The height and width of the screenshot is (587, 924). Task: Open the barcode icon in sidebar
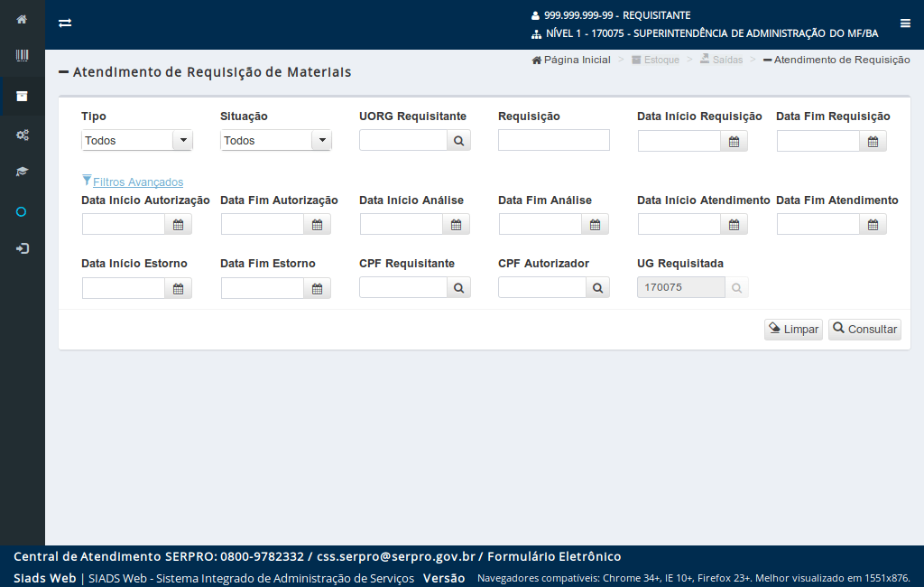pos(22,55)
